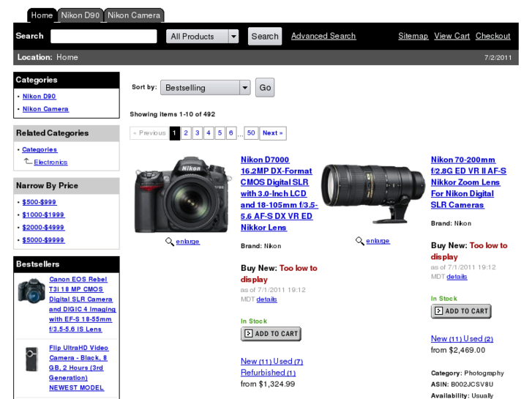Click the 7/2/2011 date text

(498, 57)
